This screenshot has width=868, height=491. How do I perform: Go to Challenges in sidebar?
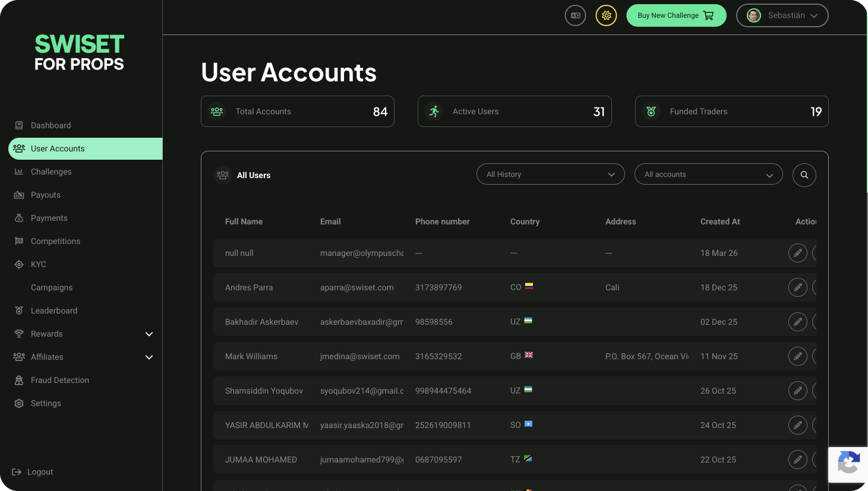[x=51, y=172]
